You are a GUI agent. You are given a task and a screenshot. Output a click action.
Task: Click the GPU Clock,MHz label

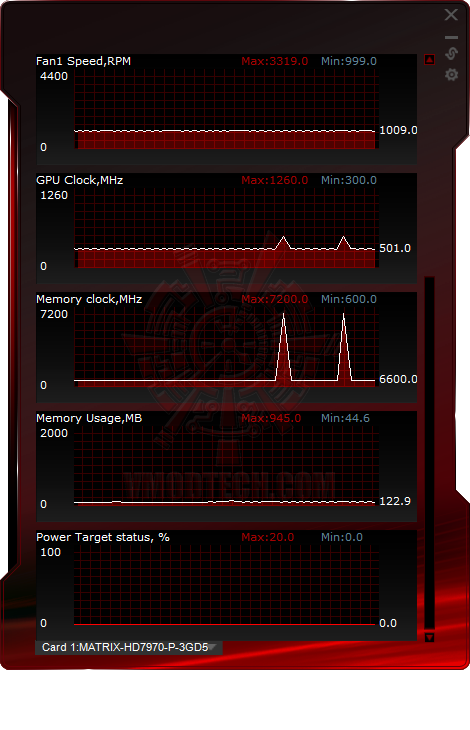click(x=80, y=181)
